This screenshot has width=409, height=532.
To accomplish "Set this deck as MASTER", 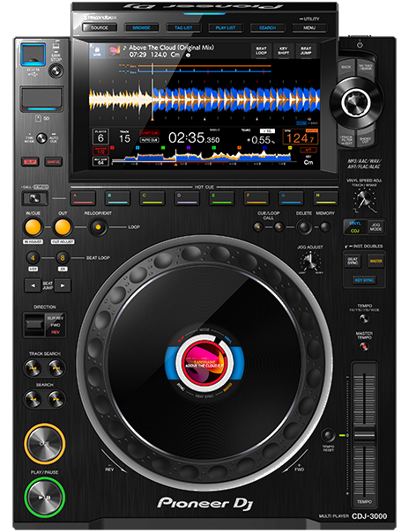I will [376, 261].
